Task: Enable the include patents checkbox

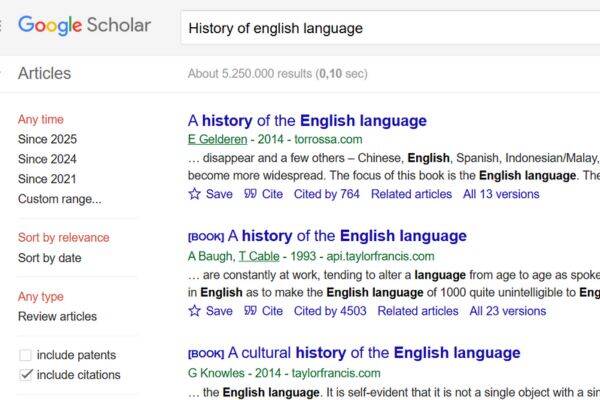Action: point(25,355)
